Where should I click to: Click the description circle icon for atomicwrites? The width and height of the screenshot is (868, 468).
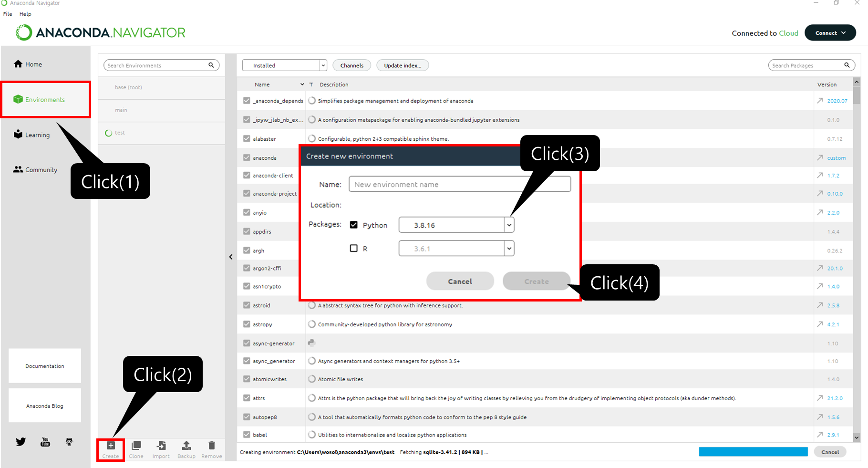(x=312, y=379)
